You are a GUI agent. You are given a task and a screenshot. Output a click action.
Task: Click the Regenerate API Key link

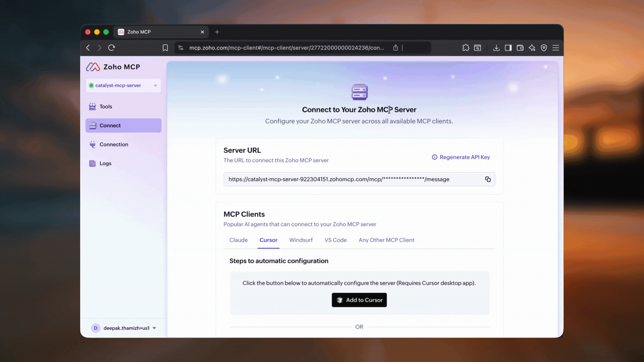pos(465,157)
